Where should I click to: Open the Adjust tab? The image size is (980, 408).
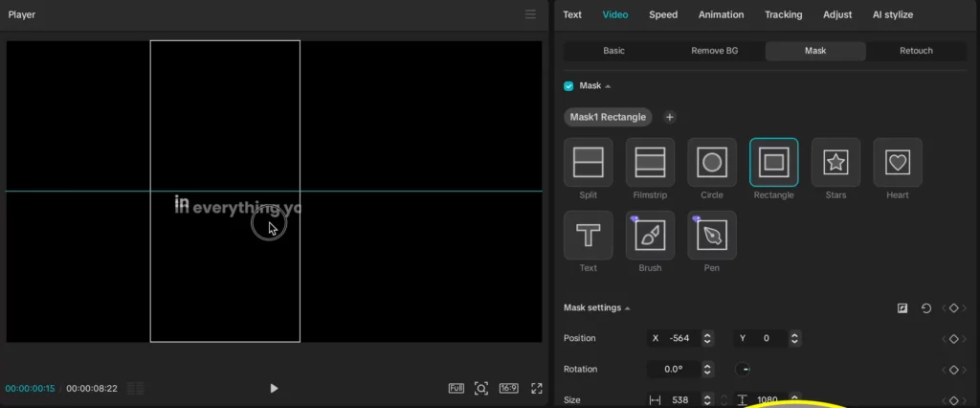tap(837, 14)
